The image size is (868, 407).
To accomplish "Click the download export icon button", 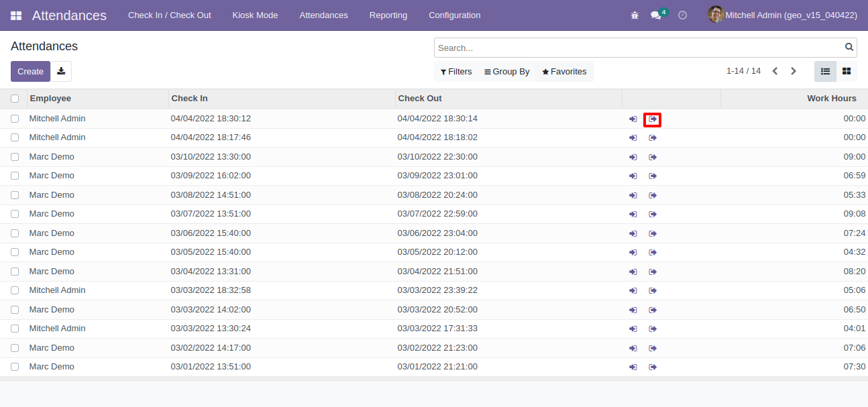I will 61,71.
